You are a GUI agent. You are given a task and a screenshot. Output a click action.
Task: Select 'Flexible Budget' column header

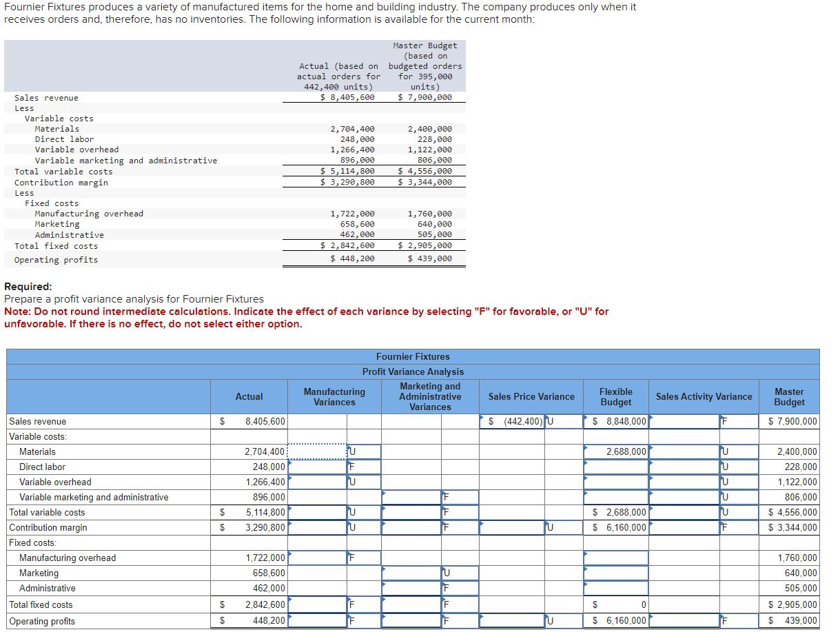616,397
